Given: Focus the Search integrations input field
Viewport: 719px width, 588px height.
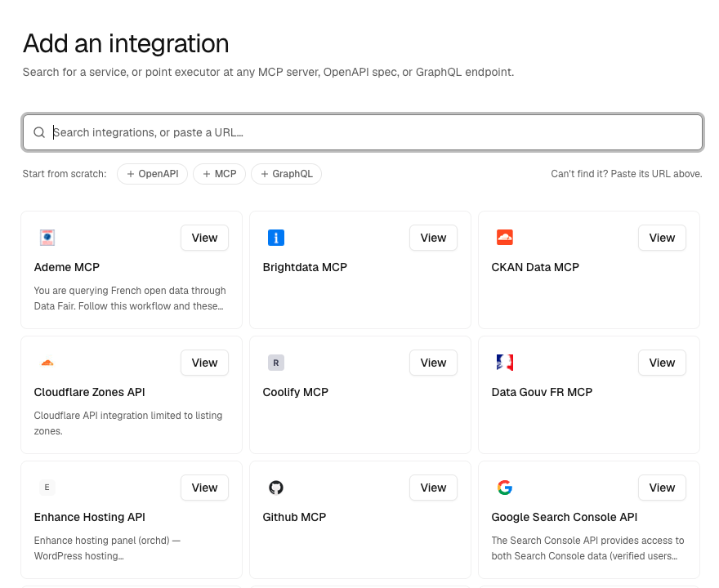Looking at the screenshot, I should pyautogui.click(x=362, y=132).
